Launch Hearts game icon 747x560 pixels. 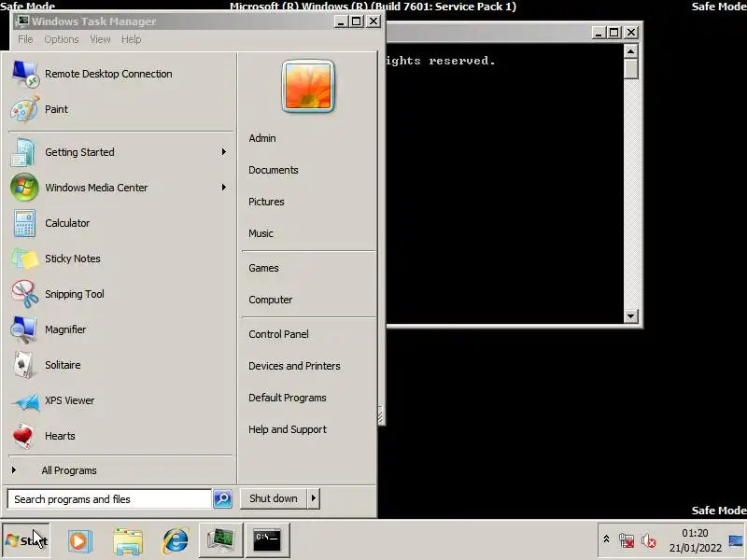click(x=22, y=436)
